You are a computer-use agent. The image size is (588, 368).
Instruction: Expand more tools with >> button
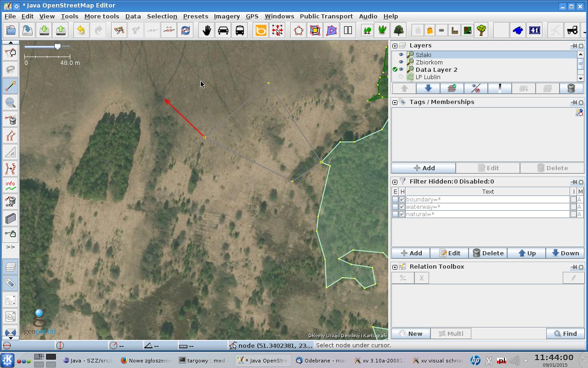(10, 247)
